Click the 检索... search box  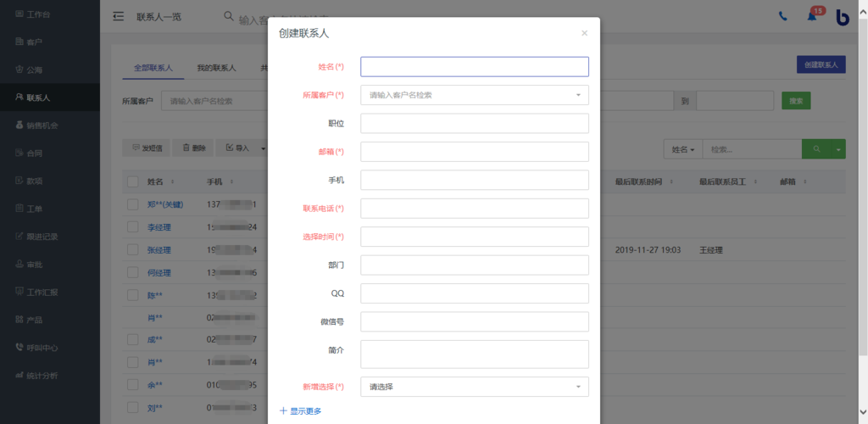click(752, 149)
